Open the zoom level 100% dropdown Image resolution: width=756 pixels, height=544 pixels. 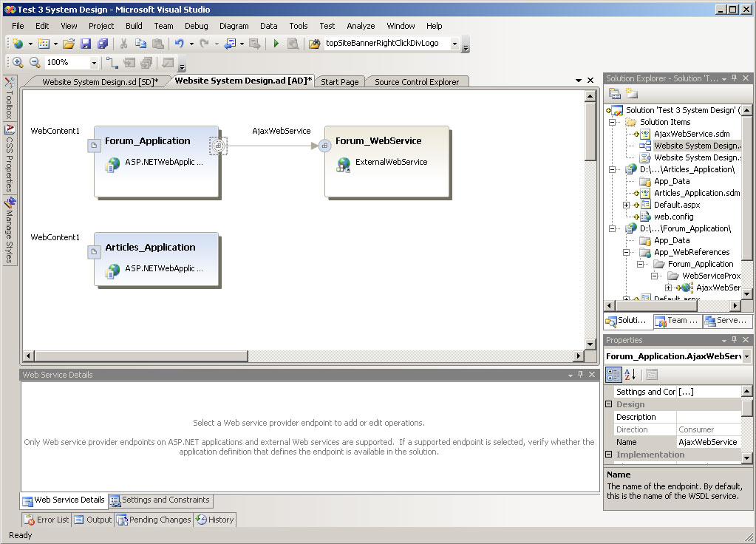[x=94, y=63]
